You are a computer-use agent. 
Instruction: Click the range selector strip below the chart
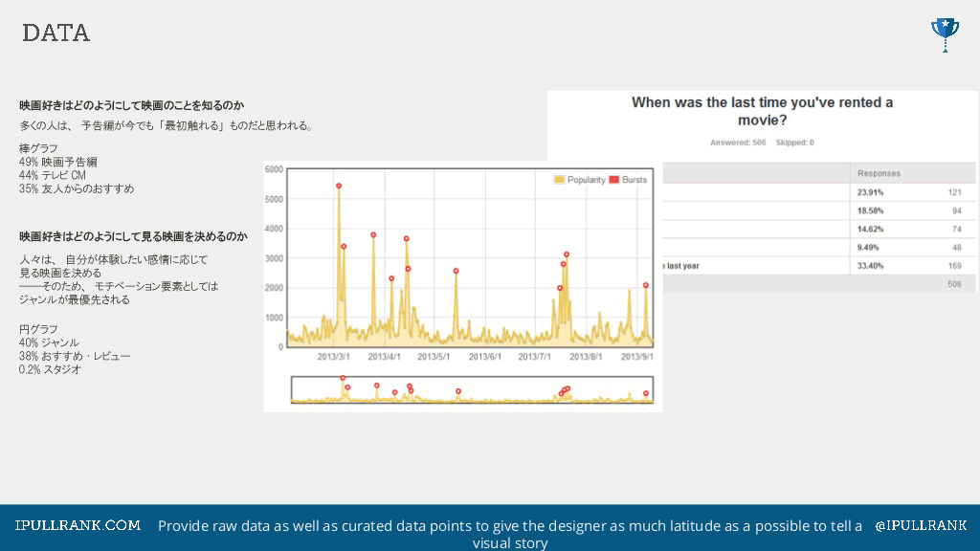473,390
